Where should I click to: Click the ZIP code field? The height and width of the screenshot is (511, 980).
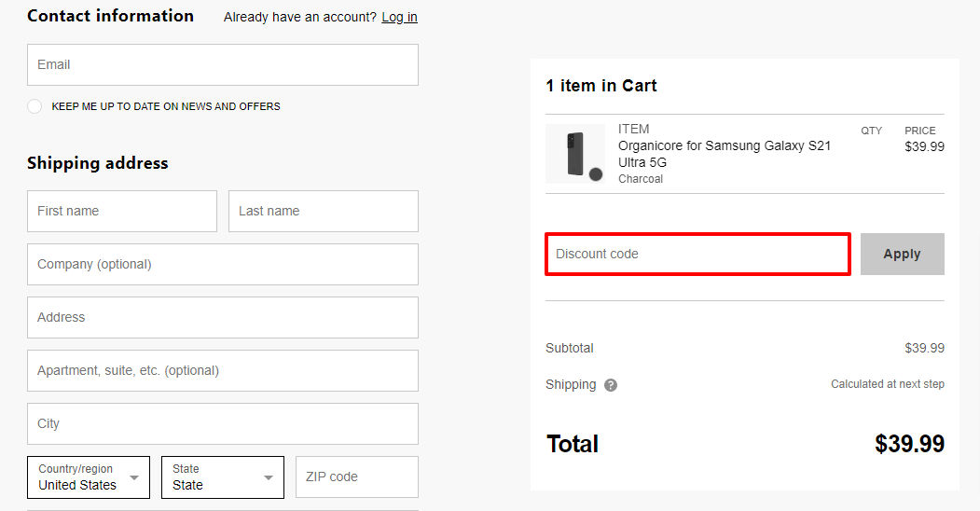(357, 477)
